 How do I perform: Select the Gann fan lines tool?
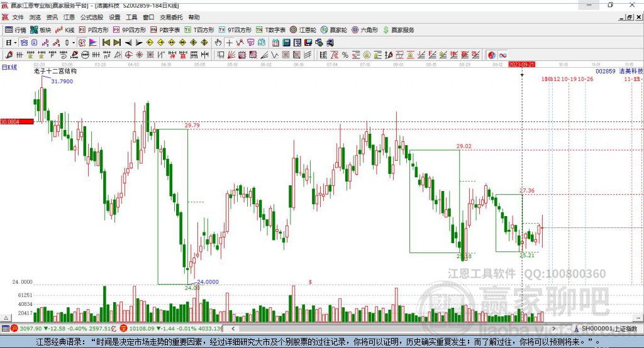pos(231,55)
